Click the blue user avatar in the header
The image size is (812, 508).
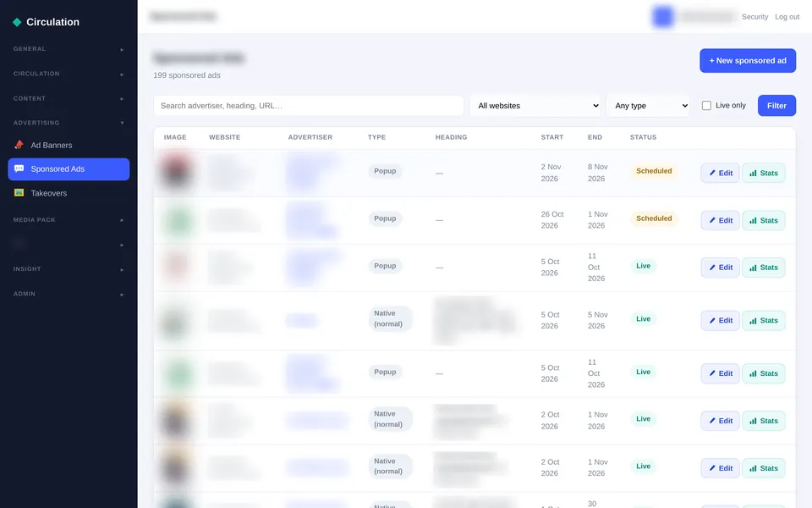pos(662,17)
